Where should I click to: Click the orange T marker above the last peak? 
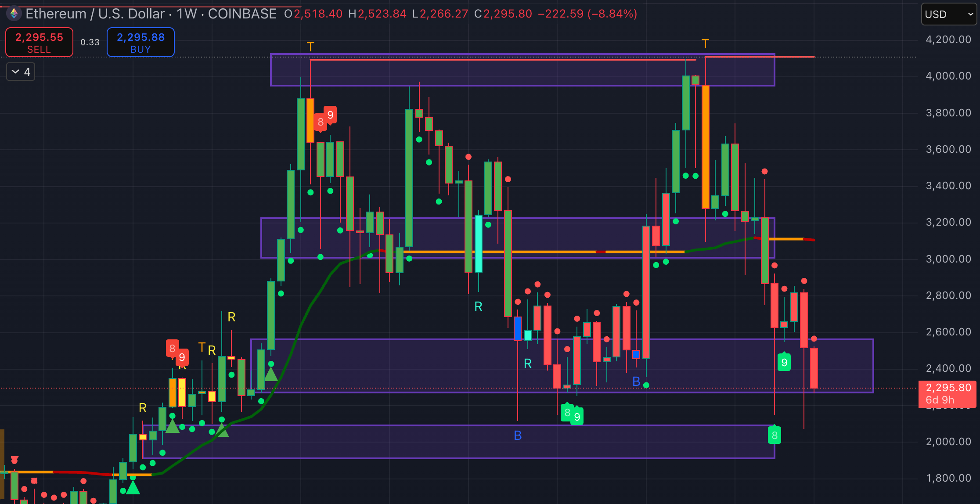[705, 43]
